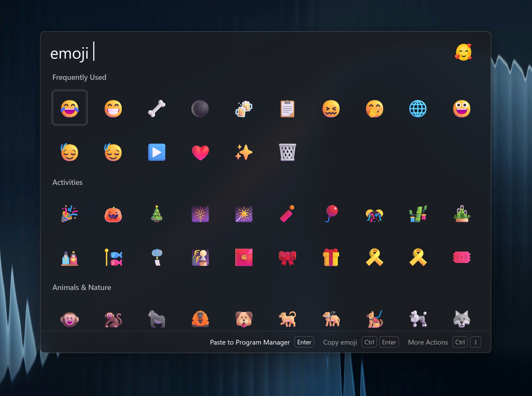This screenshot has height=396, width=532.
Task: Choose the wolf face emoji
Action: (x=462, y=319)
